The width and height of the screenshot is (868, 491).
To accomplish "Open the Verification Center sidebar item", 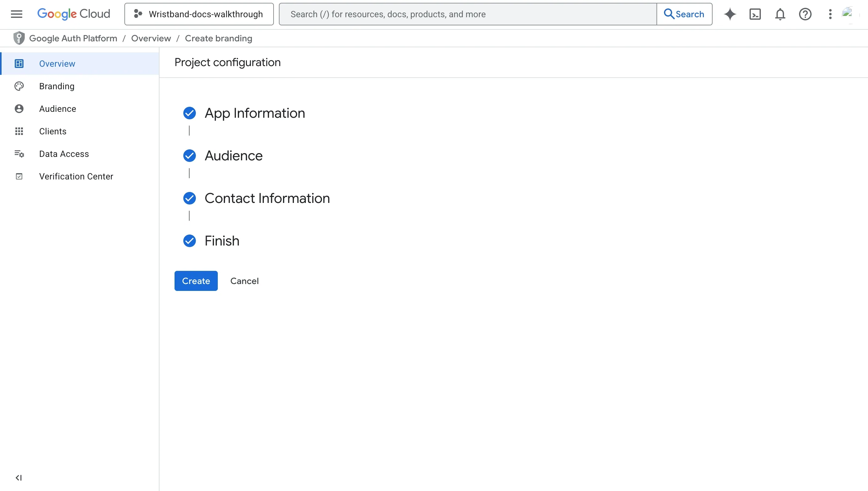I will (x=80, y=176).
